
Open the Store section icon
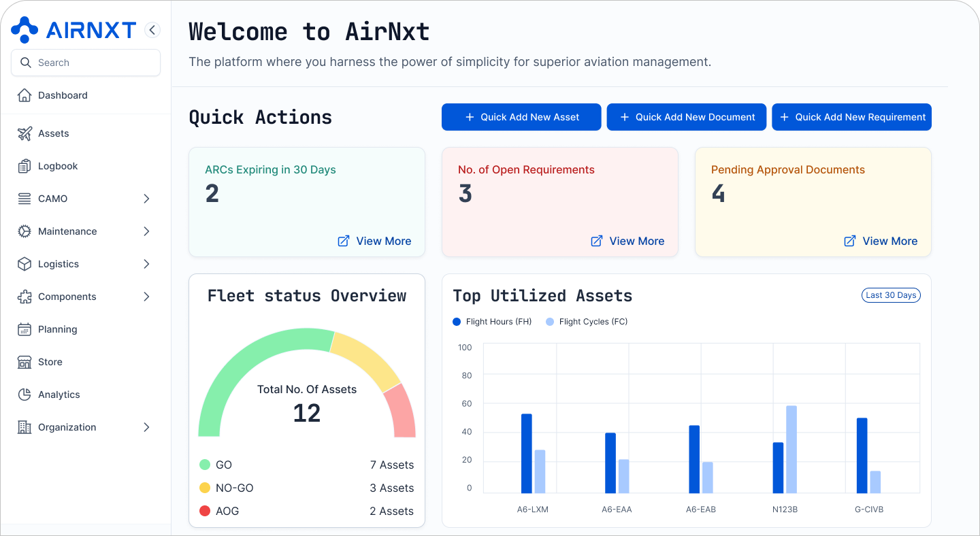[x=24, y=362]
